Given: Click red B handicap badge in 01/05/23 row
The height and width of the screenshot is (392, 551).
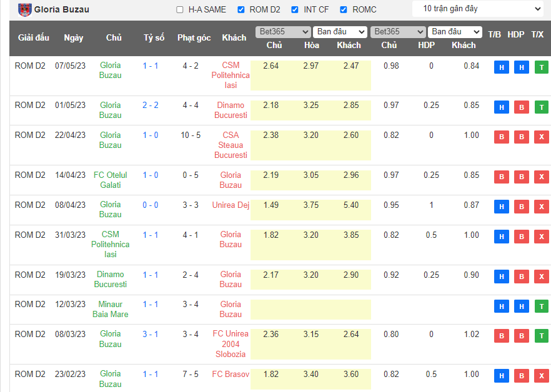Looking at the screenshot, I should click(x=521, y=107).
